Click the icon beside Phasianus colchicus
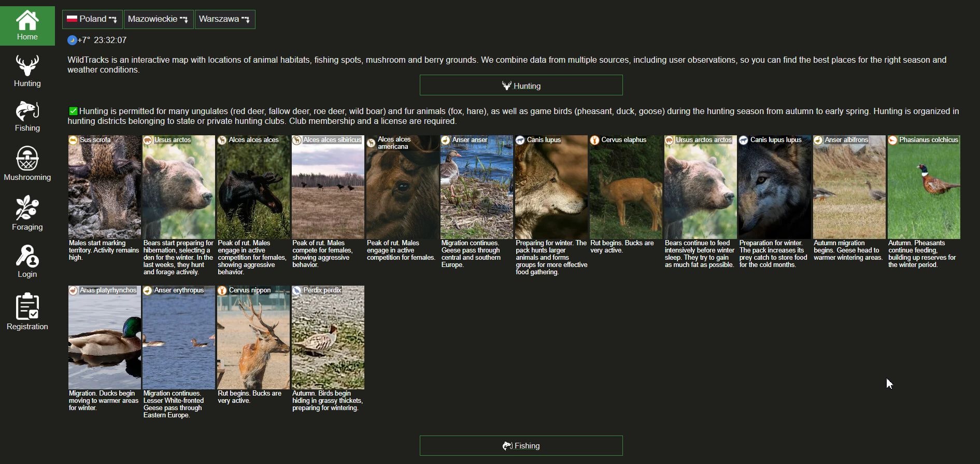This screenshot has height=464, width=980. (x=893, y=140)
